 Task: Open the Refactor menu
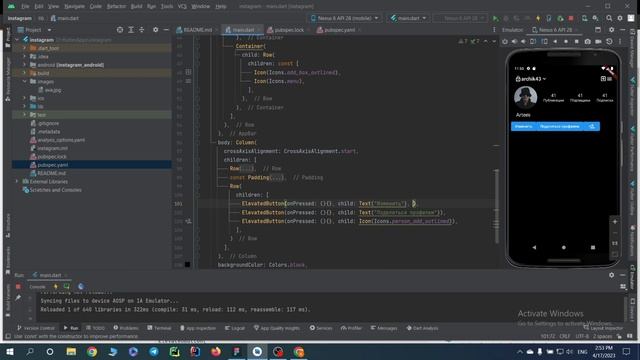[116, 7]
